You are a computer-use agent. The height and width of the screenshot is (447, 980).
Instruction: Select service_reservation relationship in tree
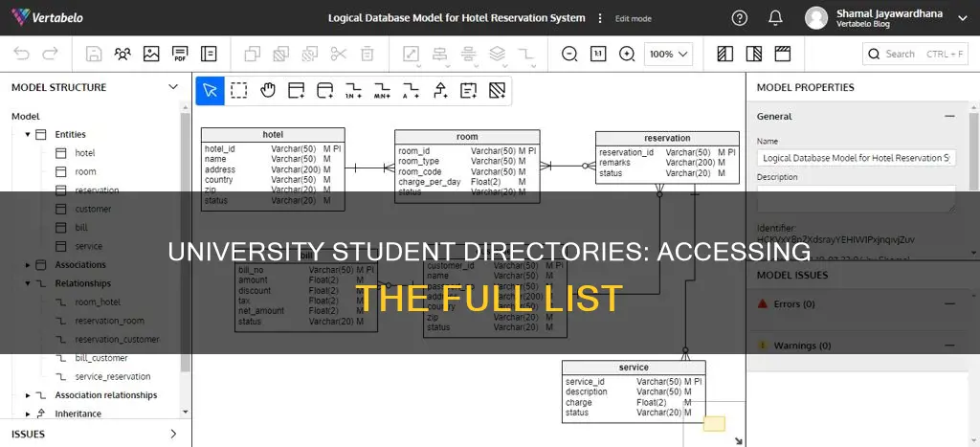click(x=113, y=376)
